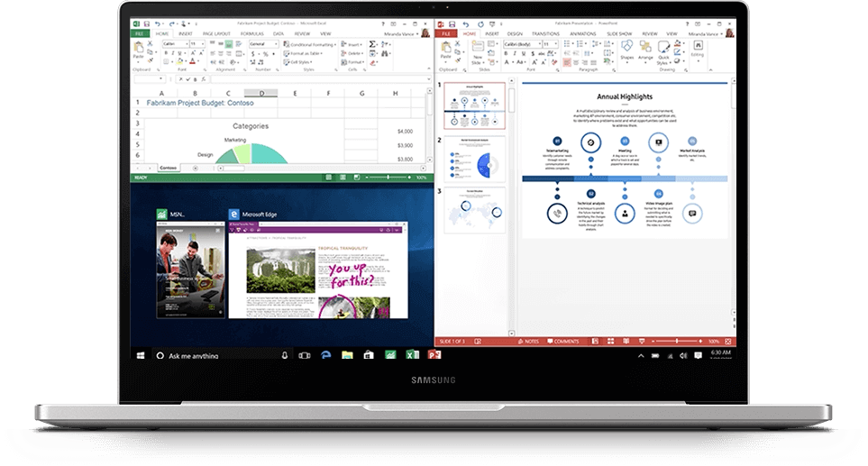Image resolution: width=868 pixels, height=466 pixels.
Task: Click Shape Outline icon in PowerPoint
Action: pos(677,52)
